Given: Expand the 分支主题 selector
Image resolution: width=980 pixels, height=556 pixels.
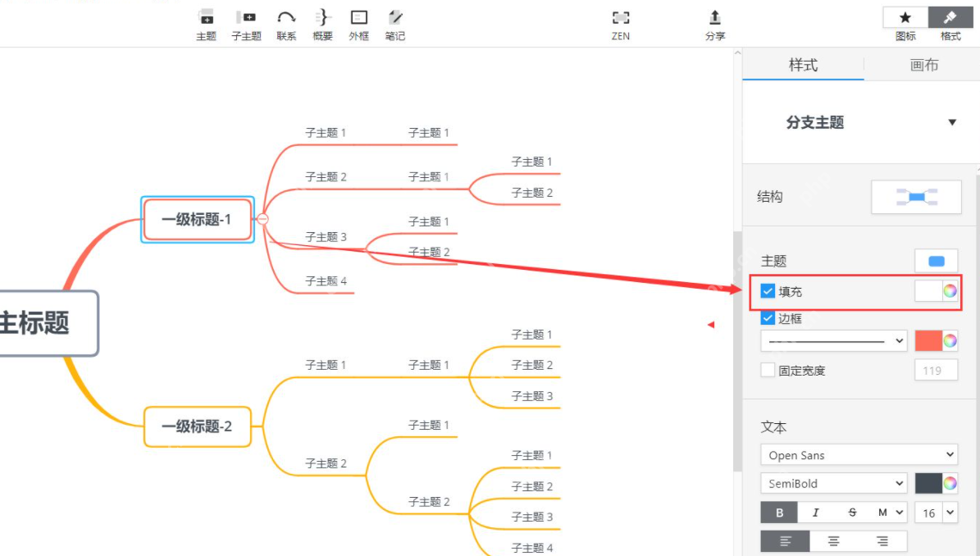Looking at the screenshot, I should (x=951, y=121).
